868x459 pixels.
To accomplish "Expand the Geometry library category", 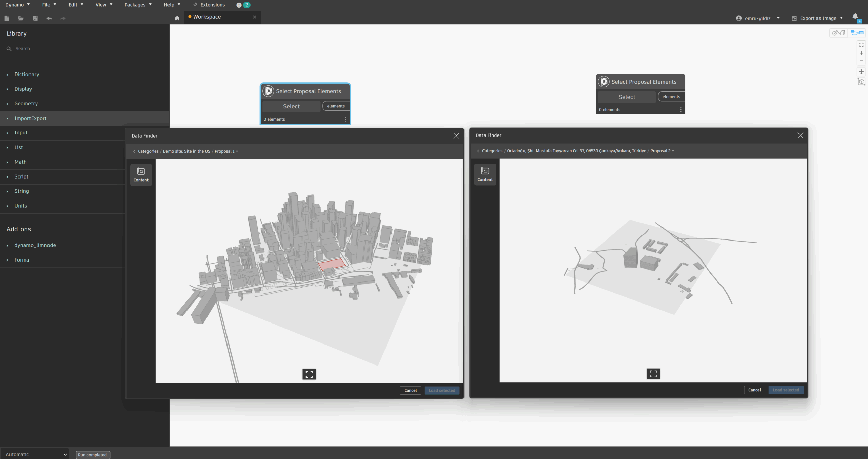I will tap(26, 104).
